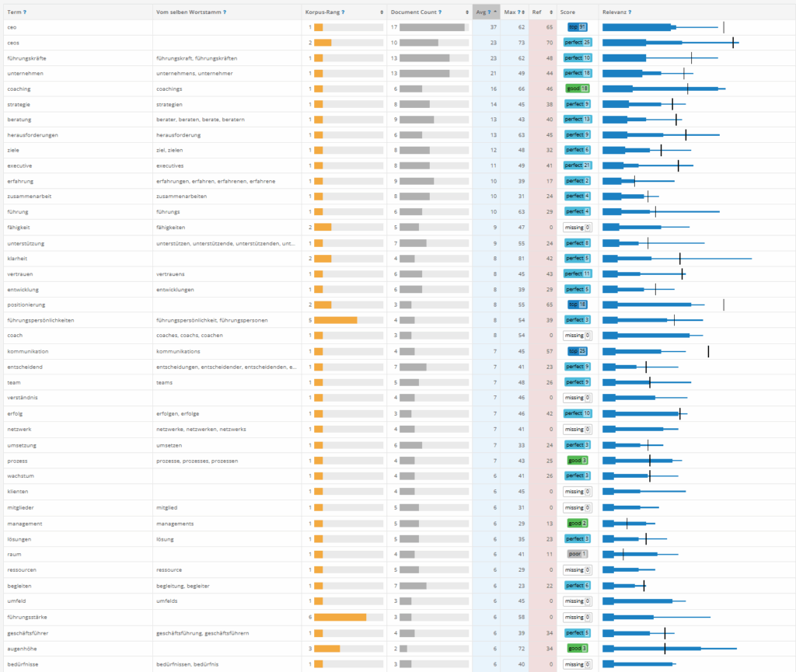Select the Score column header
This screenshot has width=796, height=672.
(567, 12)
